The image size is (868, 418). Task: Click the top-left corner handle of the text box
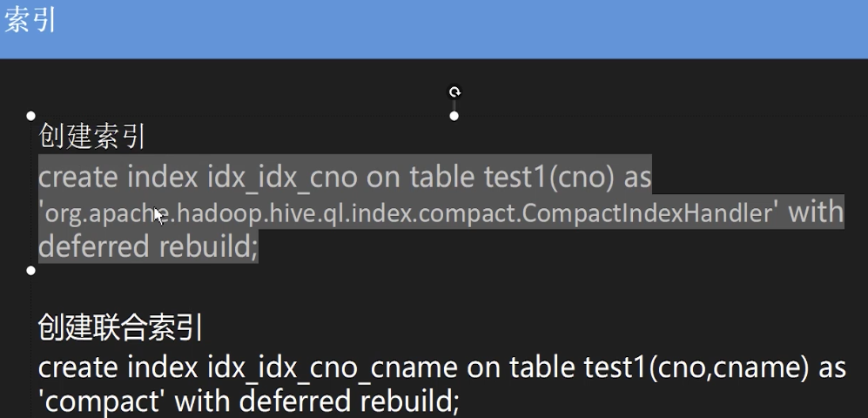pyautogui.click(x=31, y=116)
